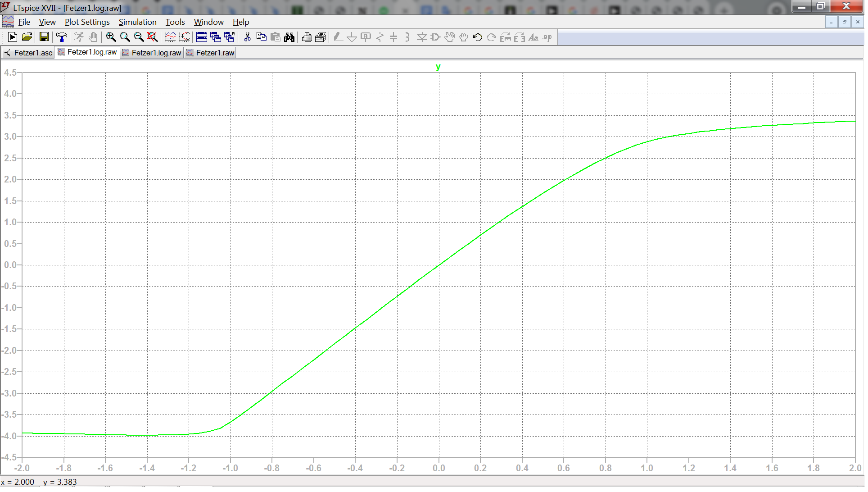The width and height of the screenshot is (868, 492).
Task: Click the green trace label y
Action: 438,67
